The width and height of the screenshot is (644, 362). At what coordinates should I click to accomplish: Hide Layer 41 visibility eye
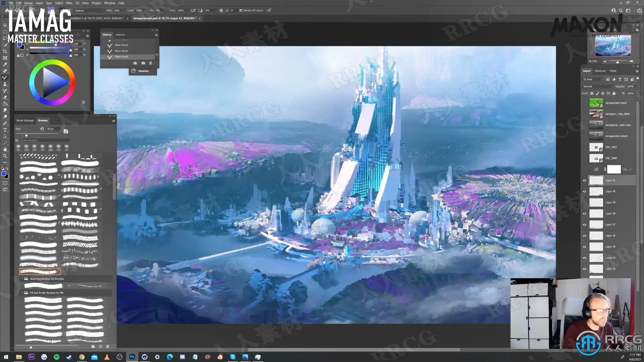(585, 180)
